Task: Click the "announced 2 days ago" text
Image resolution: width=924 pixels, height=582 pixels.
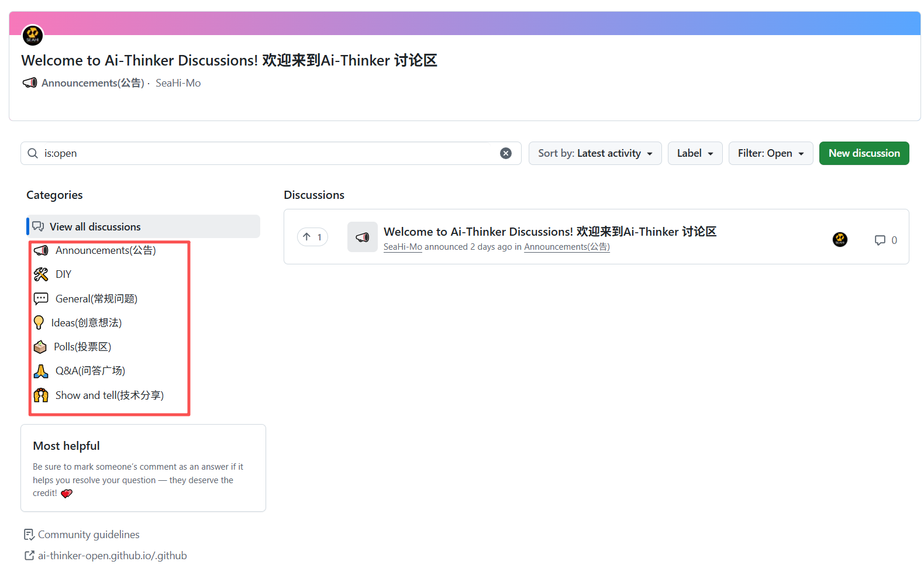Action: [468, 247]
